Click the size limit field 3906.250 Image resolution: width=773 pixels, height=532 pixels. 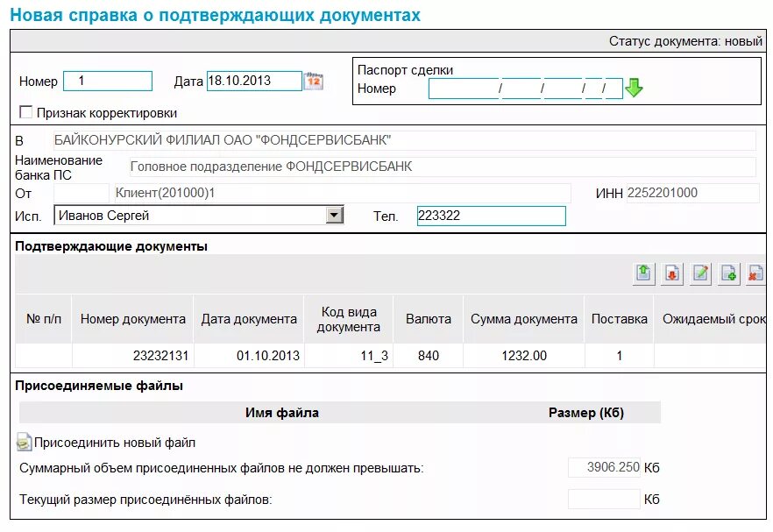[604, 467]
